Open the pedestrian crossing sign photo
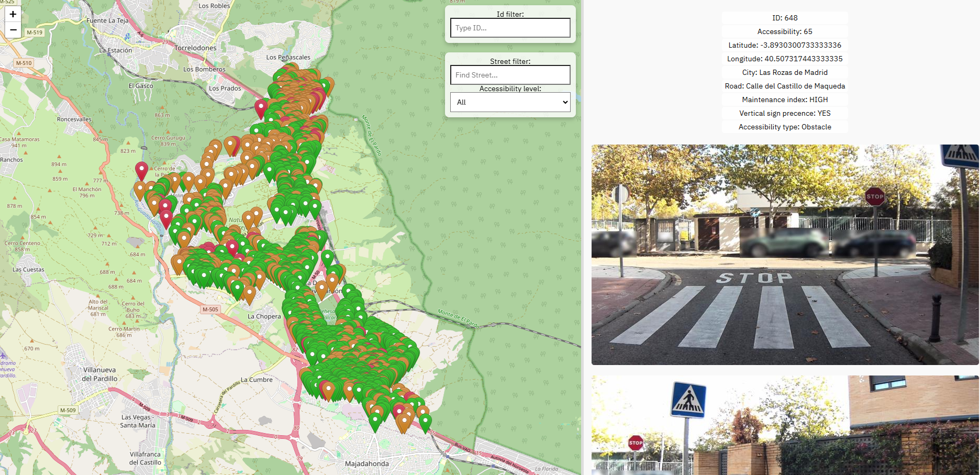Image resolution: width=980 pixels, height=475 pixels. [x=785, y=425]
